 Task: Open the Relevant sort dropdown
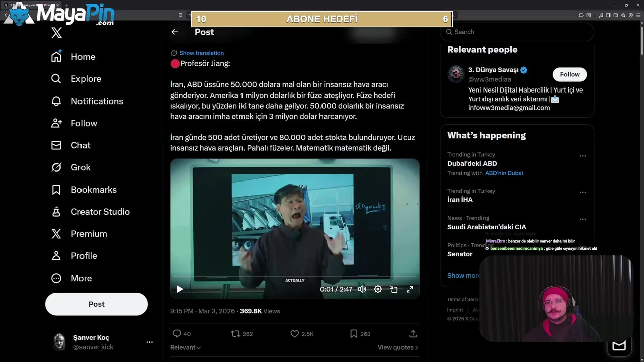[185, 347]
